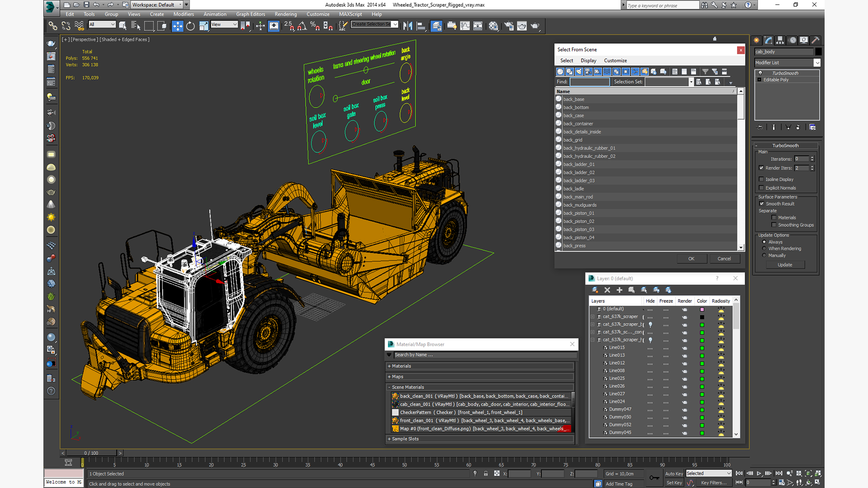This screenshot has width=868, height=488.
Task: Open the Material Editor from the toolbar
Action: [493, 26]
